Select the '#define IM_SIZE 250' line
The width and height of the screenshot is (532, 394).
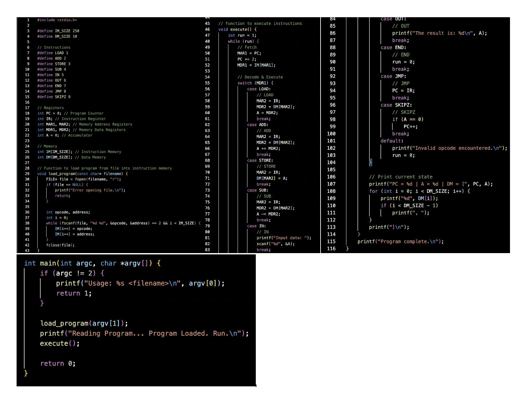click(58, 31)
